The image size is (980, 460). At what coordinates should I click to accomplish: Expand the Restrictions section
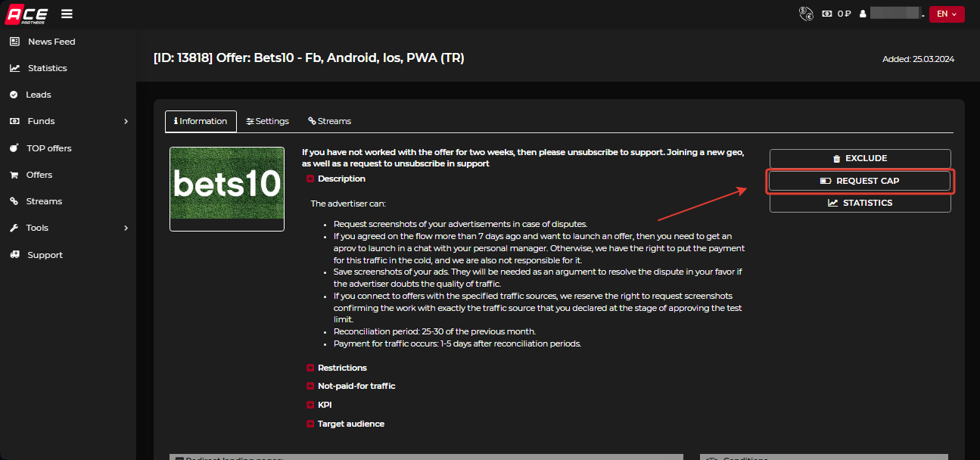[x=337, y=368]
